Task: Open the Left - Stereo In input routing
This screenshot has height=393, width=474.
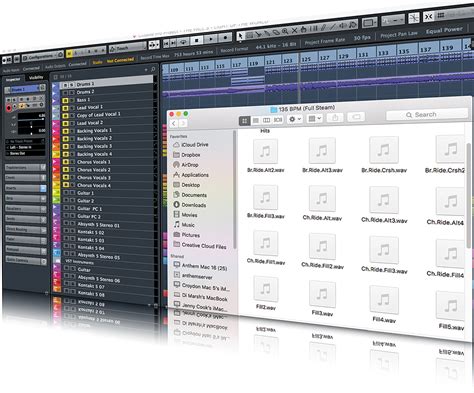Action: click(25, 147)
